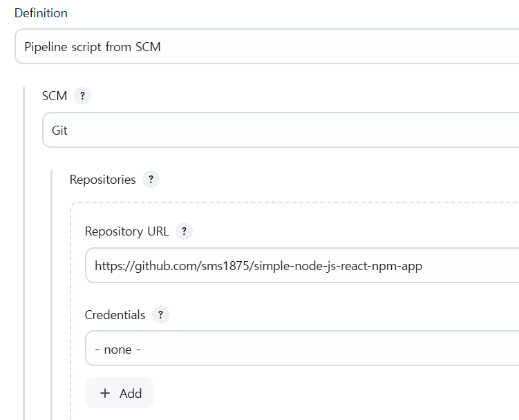The width and height of the screenshot is (519, 420).
Task: Click the Repository URL help icon
Action: coord(184,231)
